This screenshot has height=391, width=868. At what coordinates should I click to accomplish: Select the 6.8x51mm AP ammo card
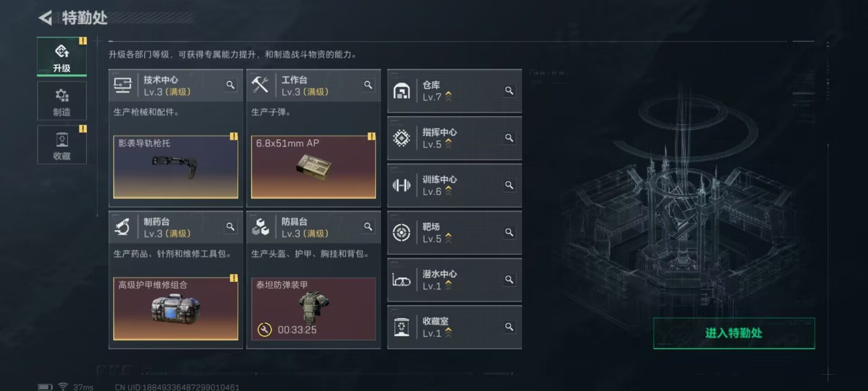point(313,167)
